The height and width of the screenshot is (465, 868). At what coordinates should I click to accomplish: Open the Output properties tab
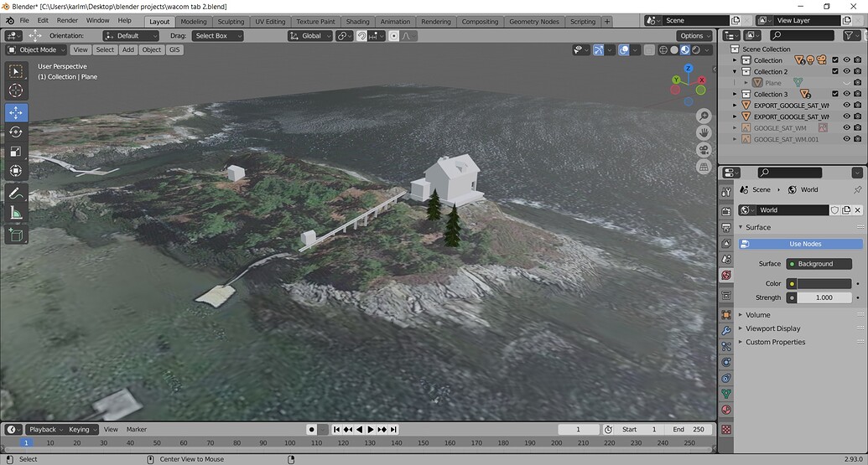point(726,227)
